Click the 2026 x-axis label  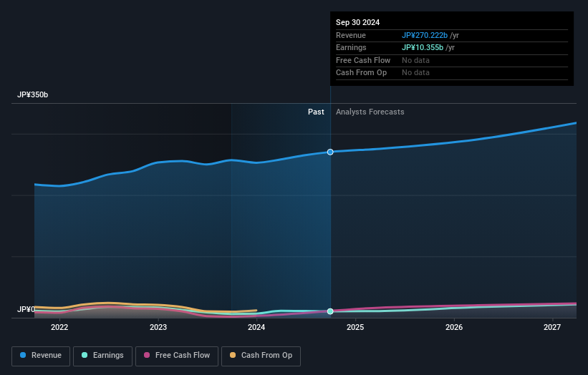[x=454, y=327]
